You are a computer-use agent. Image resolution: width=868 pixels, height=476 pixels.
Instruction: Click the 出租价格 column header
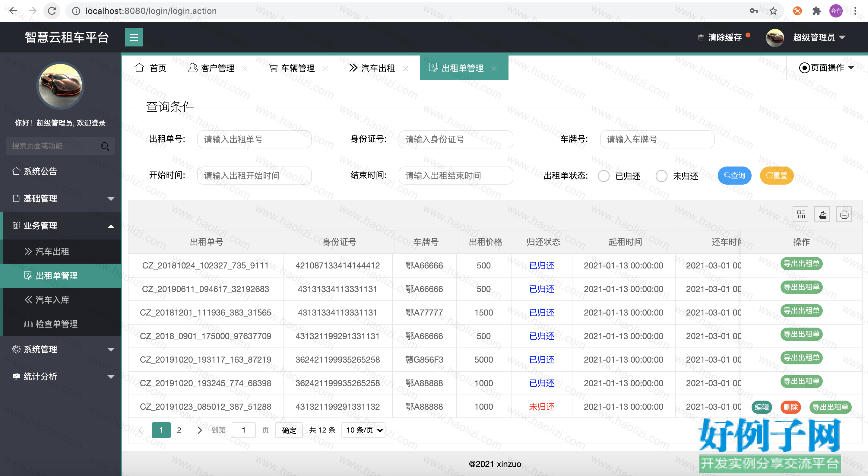(486, 242)
